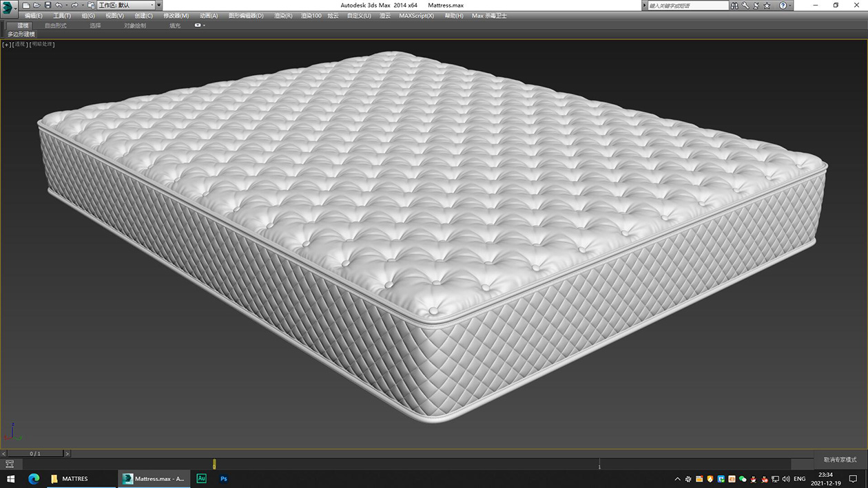
Task: Click the volume speaker icon in tray
Action: pos(786,479)
